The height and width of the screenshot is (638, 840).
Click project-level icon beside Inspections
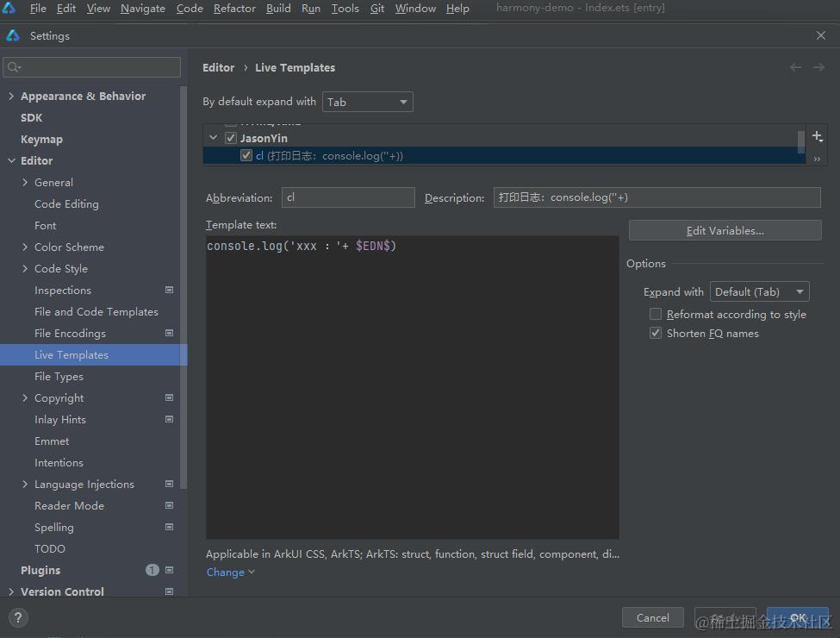169,290
